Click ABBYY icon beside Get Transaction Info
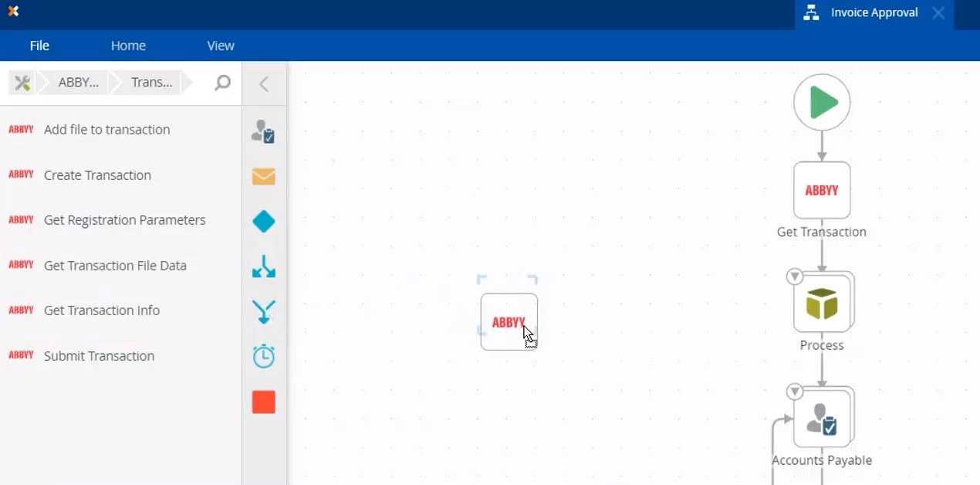The width and height of the screenshot is (980, 485). coord(21,310)
